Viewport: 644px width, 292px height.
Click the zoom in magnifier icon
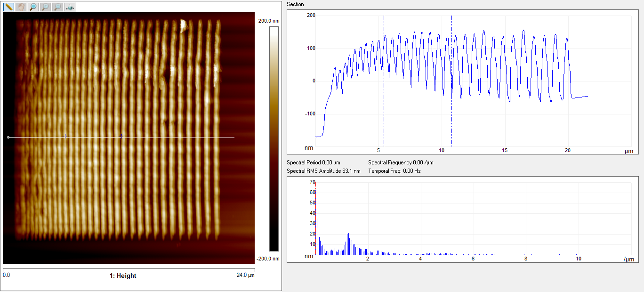click(45, 7)
